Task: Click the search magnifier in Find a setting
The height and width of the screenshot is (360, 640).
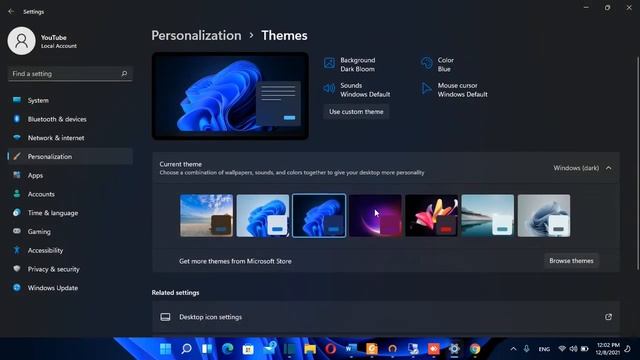Action: (124, 74)
